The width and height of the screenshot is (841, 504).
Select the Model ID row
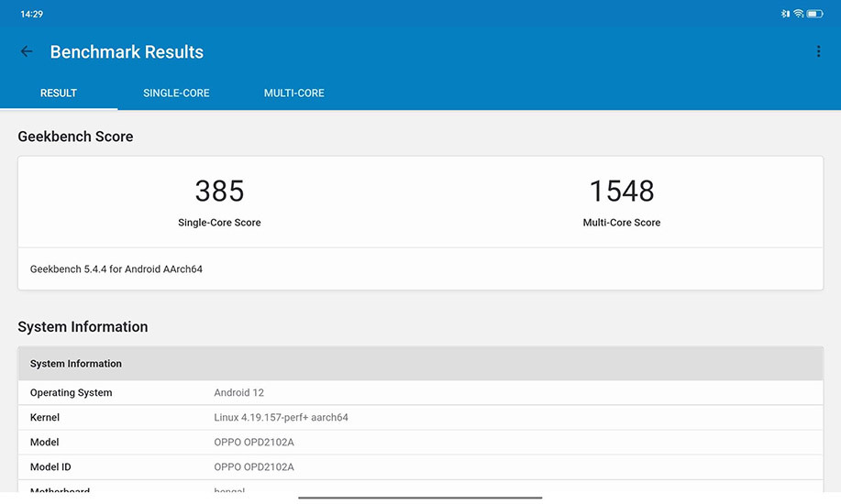[420, 467]
